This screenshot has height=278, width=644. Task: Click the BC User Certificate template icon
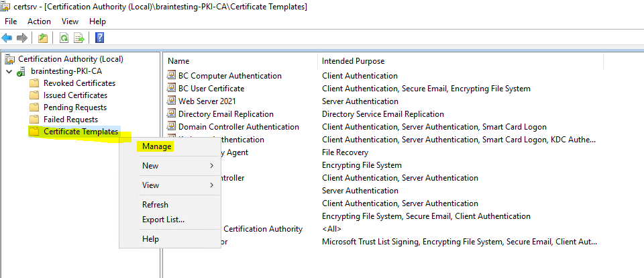pyautogui.click(x=171, y=88)
